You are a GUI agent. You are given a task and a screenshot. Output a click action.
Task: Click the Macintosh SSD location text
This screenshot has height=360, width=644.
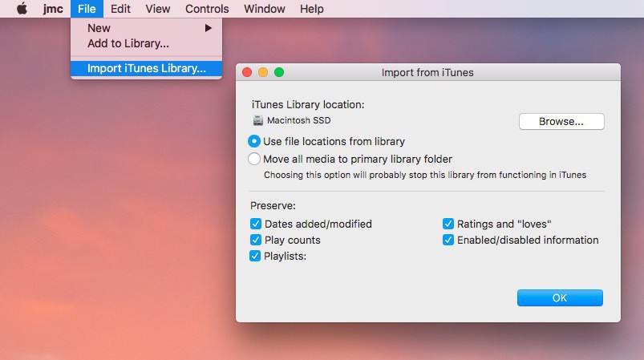coord(299,120)
